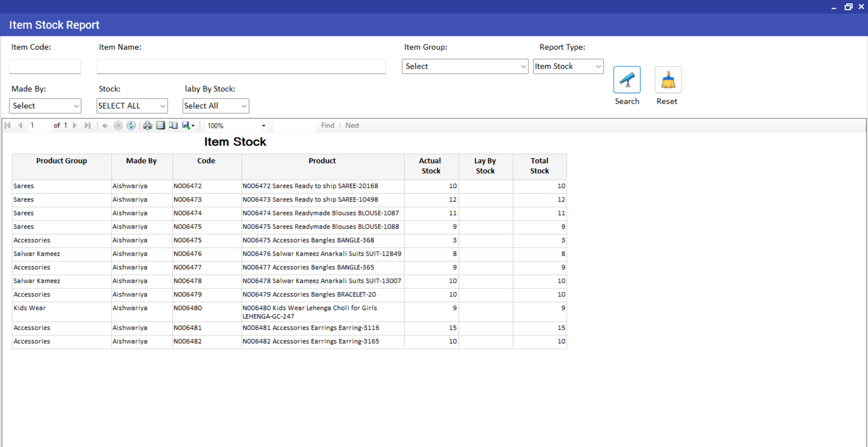Screen dimensions: 868x447
Task: Click product SUIT-13007 row text
Action: [x=322, y=281]
